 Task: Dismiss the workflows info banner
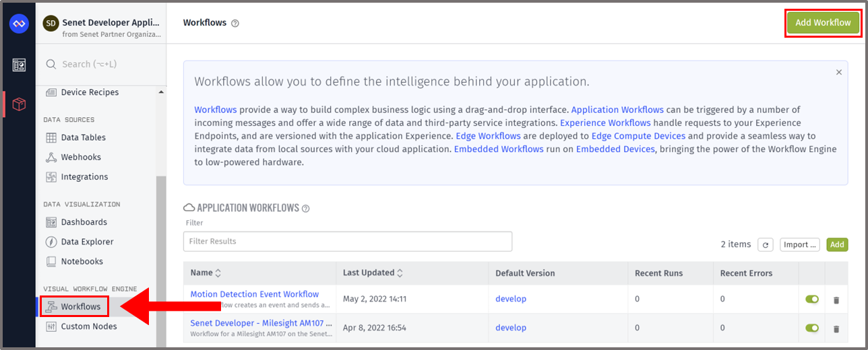coord(839,72)
